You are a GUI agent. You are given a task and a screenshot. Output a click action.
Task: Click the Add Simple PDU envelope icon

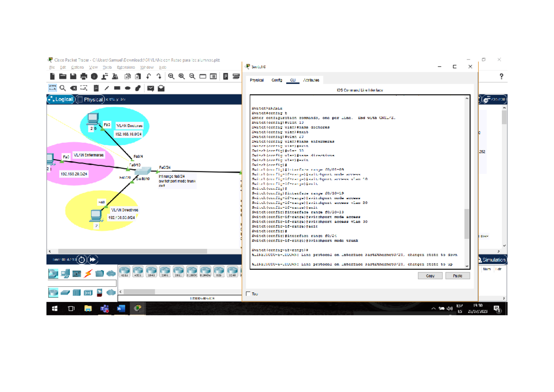[x=151, y=88]
